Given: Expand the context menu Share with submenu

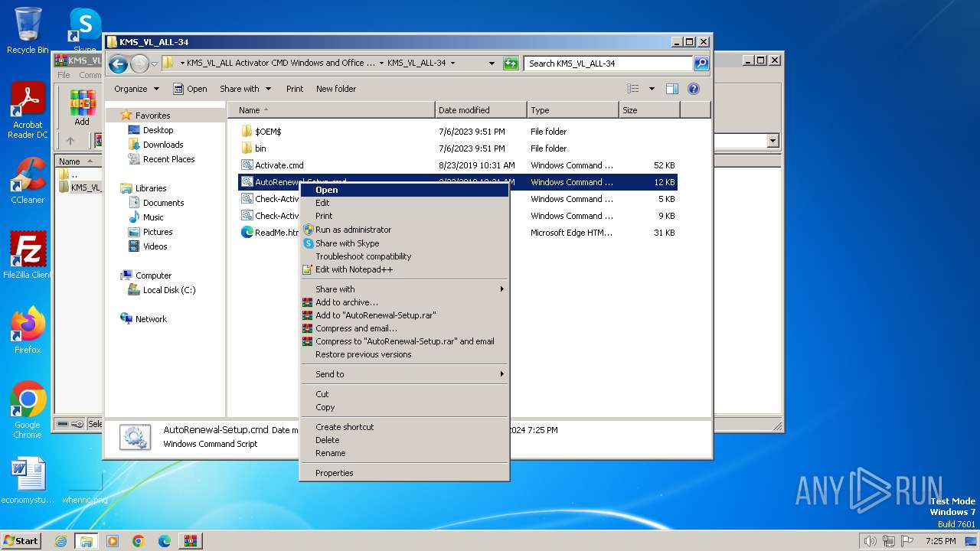Looking at the screenshot, I should [x=404, y=289].
